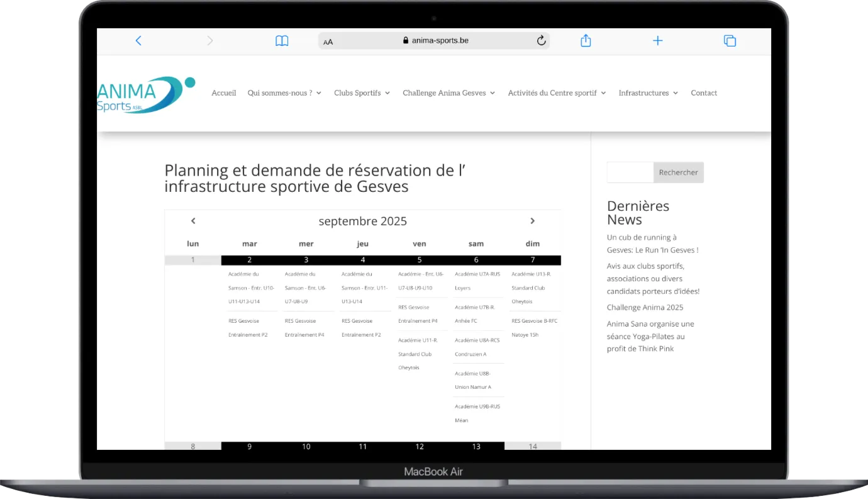This screenshot has height=499, width=868.
Task: Open the Contact menu item
Action: (x=704, y=93)
